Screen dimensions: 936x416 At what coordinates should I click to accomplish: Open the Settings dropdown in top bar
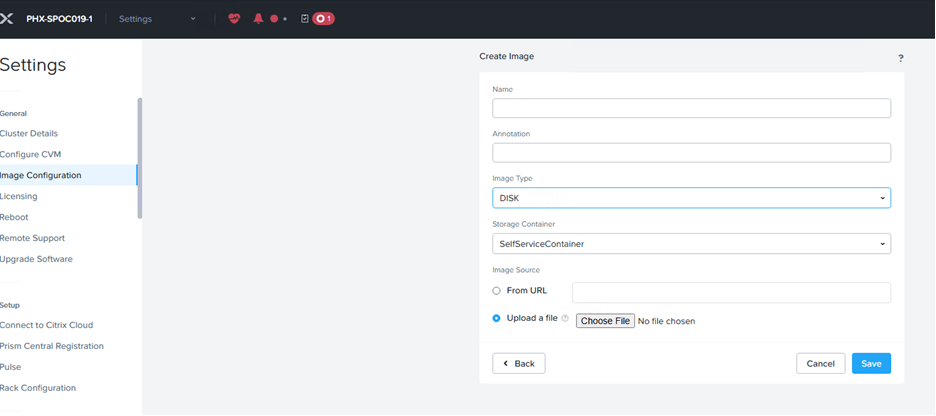158,19
